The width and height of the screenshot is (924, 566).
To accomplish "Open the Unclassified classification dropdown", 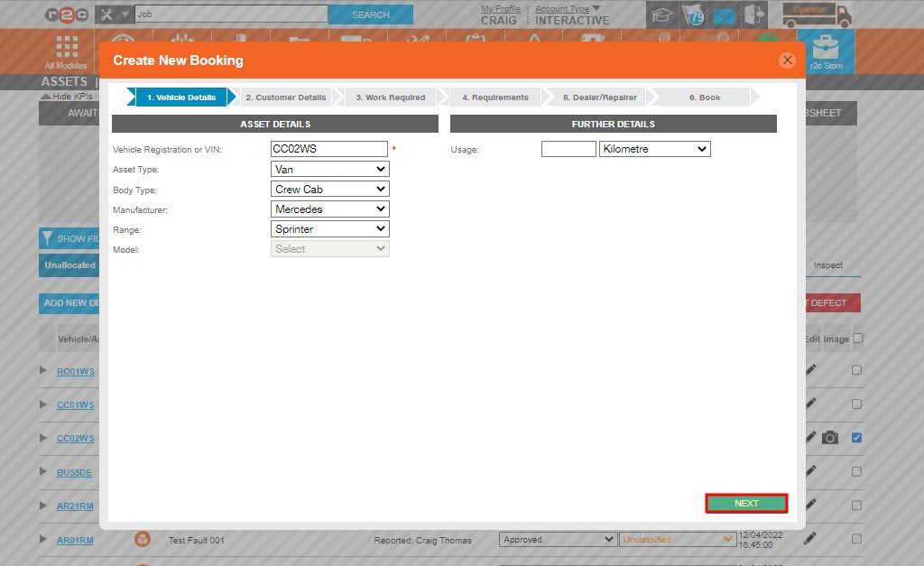I will pyautogui.click(x=676, y=539).
